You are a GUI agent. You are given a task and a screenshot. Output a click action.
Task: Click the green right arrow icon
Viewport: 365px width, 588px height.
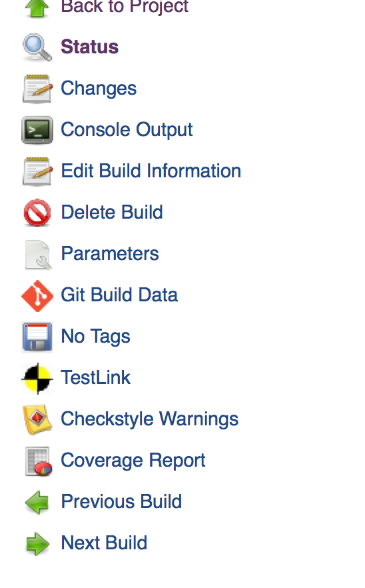[37, 544]
